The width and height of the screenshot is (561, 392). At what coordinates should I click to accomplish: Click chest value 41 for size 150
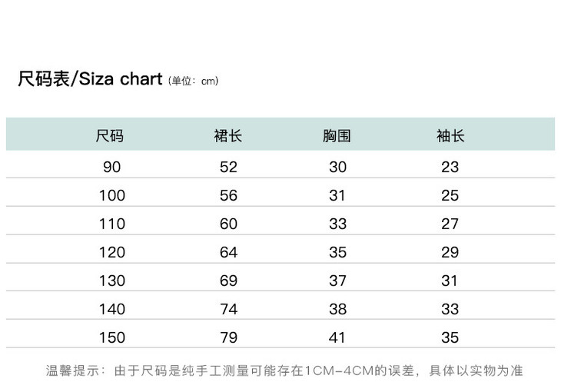(x=338, y=337)
